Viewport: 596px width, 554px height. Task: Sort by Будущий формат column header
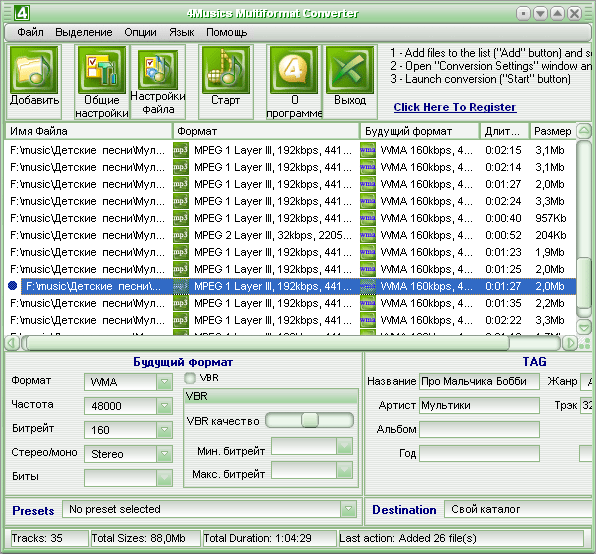[420, 131]
